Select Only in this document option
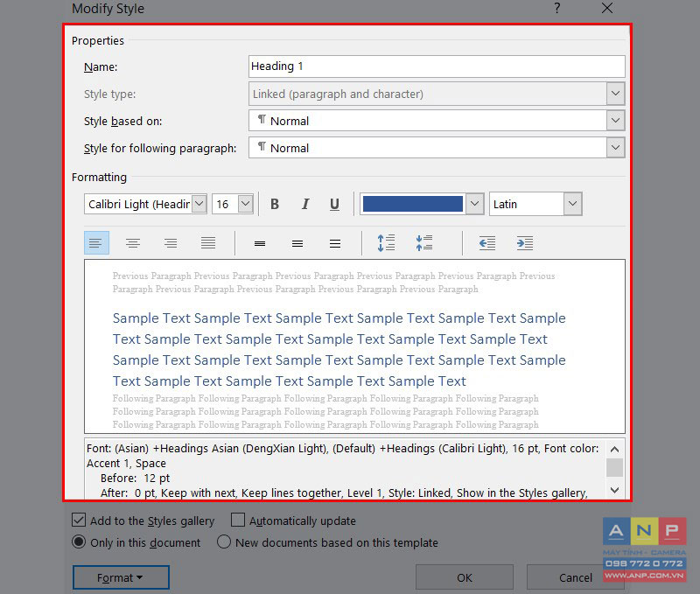 (x=79, y=542)
